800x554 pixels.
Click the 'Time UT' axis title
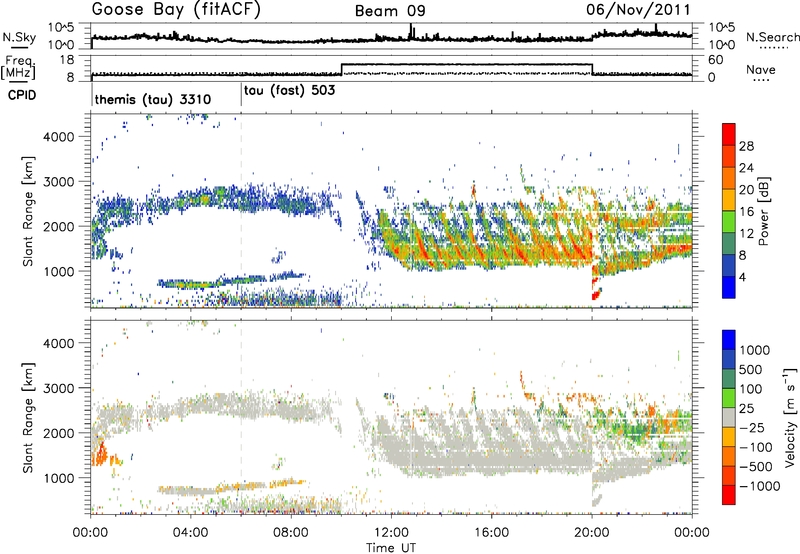(x=391, y=548)
